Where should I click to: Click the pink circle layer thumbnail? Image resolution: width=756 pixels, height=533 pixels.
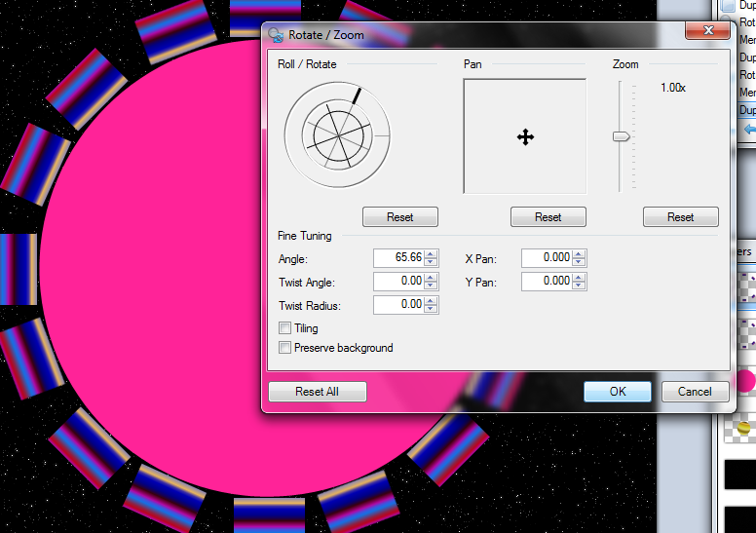point(746,381)
